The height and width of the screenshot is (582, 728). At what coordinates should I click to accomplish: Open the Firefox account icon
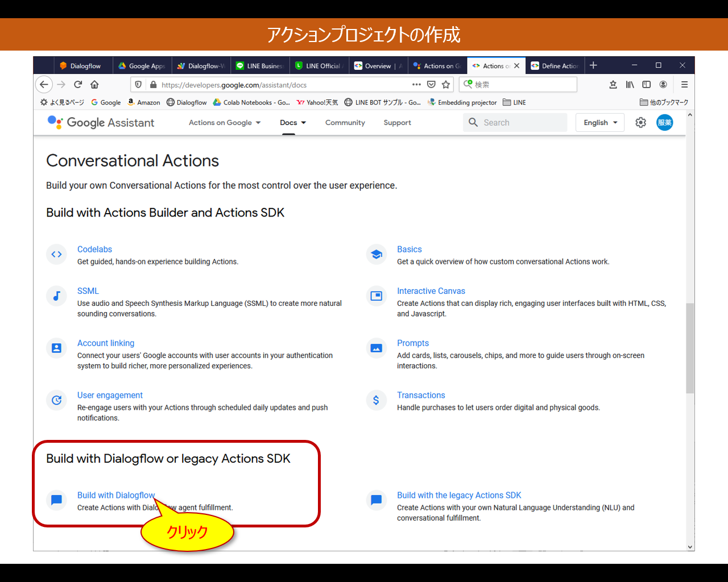click(663, 84)
